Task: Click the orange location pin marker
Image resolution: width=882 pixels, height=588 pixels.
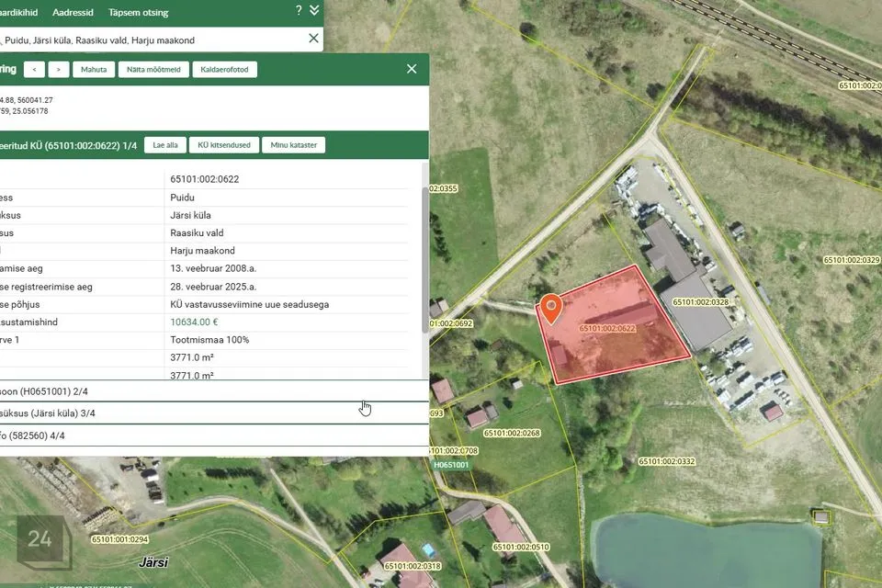Action: click(550, 309)
